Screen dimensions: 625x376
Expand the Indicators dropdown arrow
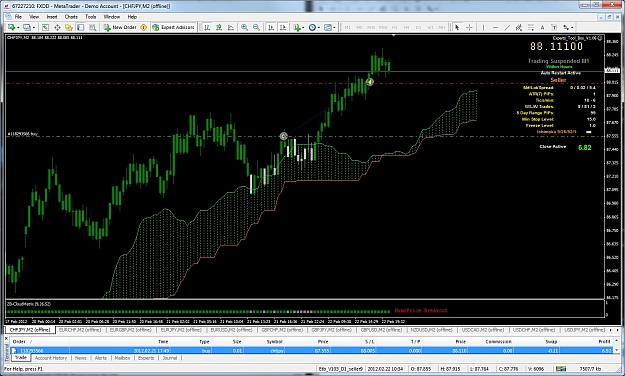(303, 28)
